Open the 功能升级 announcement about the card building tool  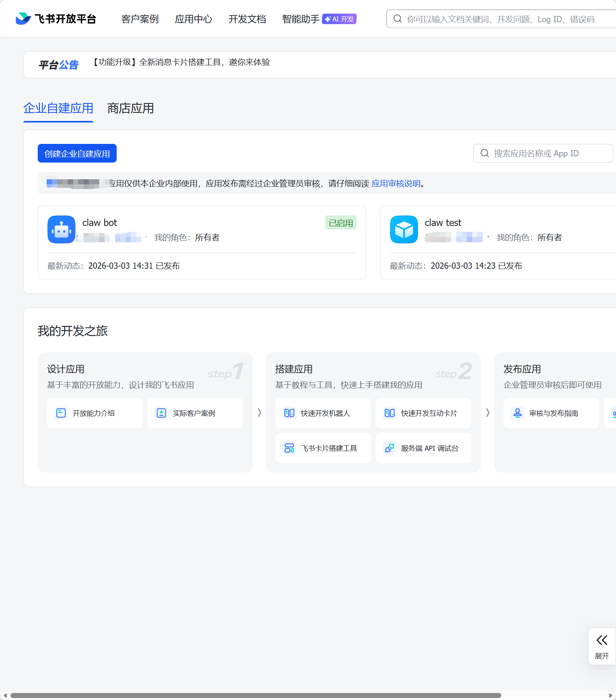click(x=181, y=62)
